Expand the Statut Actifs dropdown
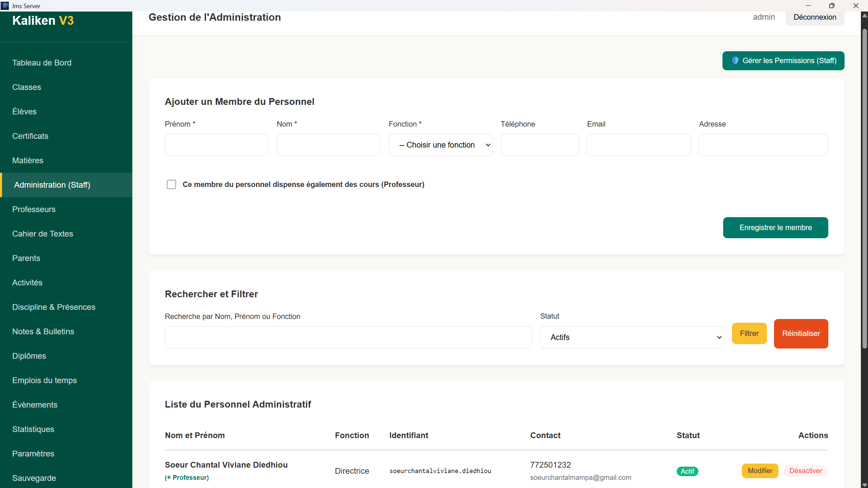 pos(632,337)
